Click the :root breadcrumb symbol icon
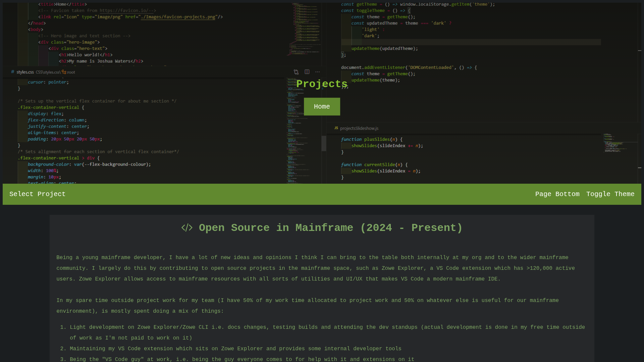Viewport: 644px width, 362px height. (x=64, y=72)
